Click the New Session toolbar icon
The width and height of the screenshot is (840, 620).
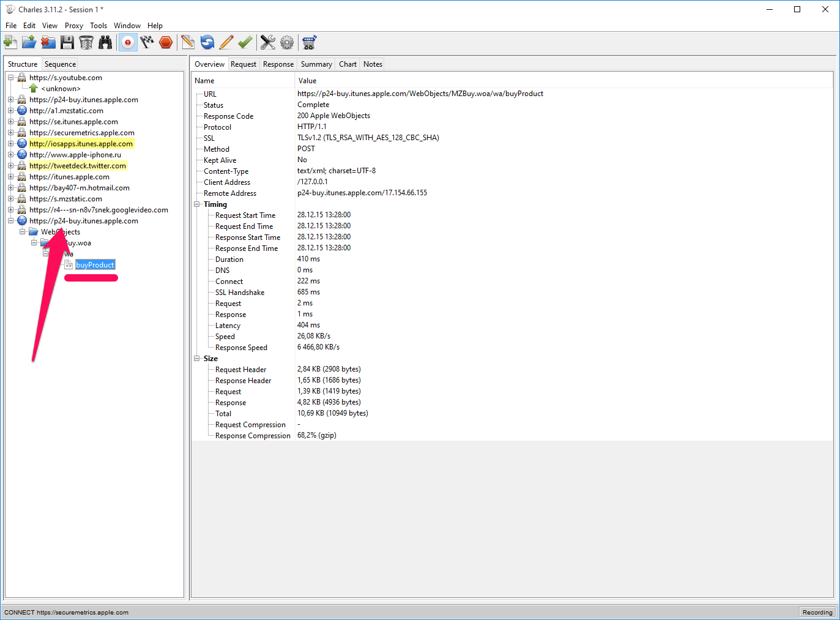[x=10, y=42]
